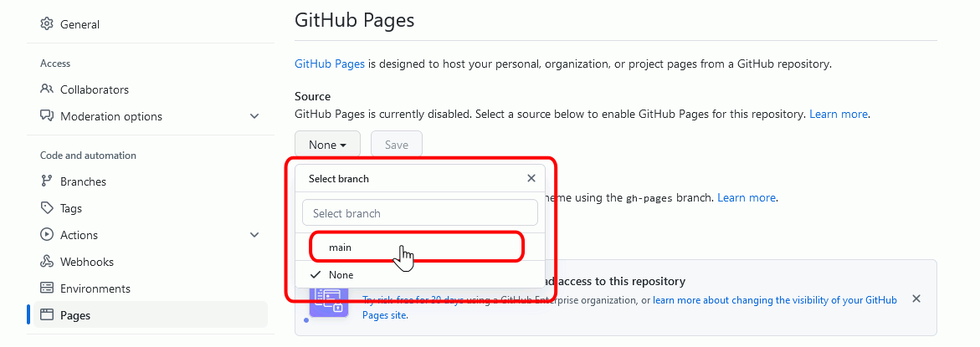This screenshot has height=347, width=980.
Task: Expand Moderation options chevron
Action: click(254, 116)
